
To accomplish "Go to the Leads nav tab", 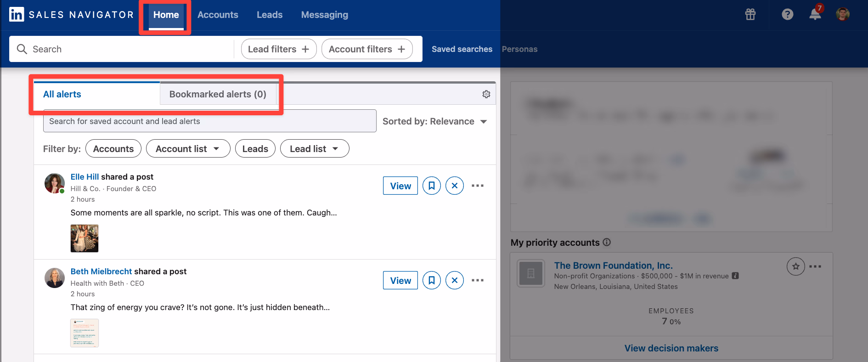I will 270,15.
